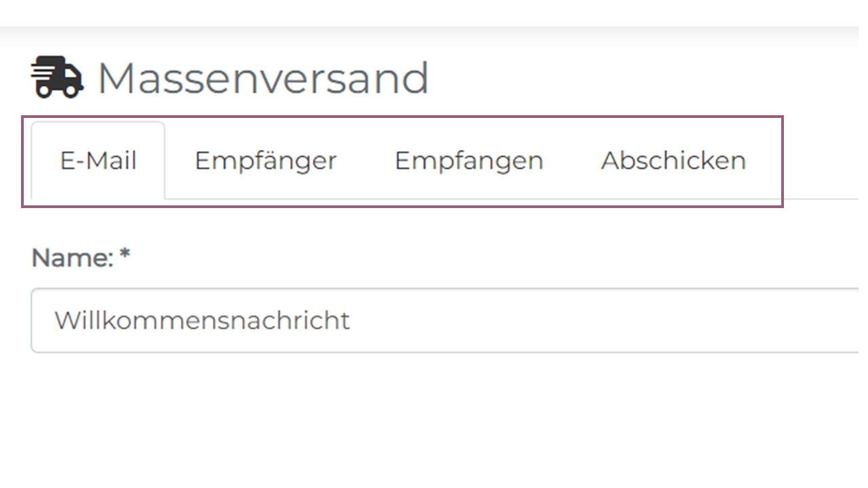Image resolution: width=868 pixels, height=488 pixels.
Task: Open the Empfänger tab
Action: point(265,161)
